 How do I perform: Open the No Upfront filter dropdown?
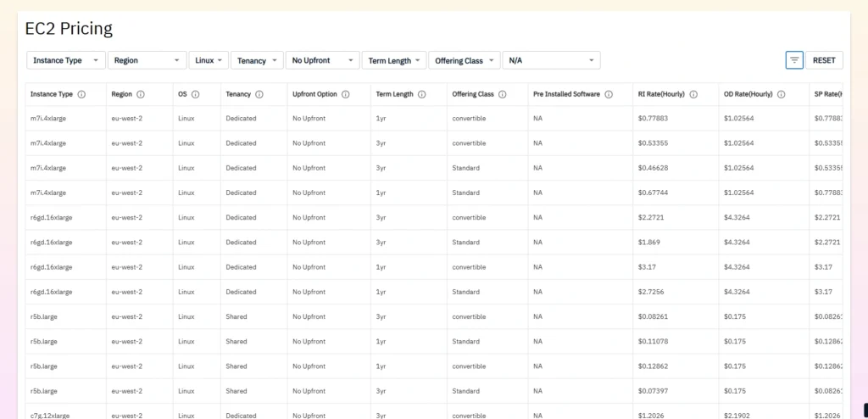(x=323, y=60)
